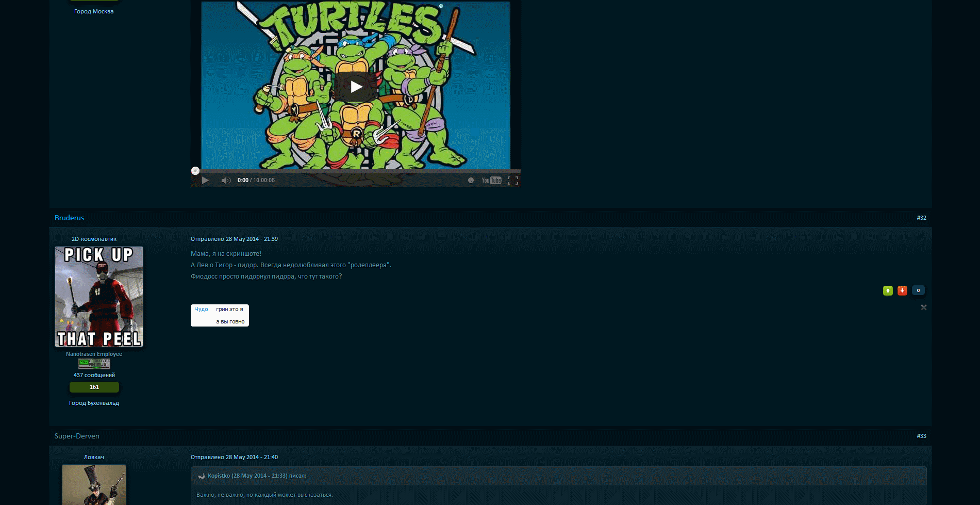This screenshot has height=505, width=980.
Task: Click the 437 сообщений post count
Action: pyautogui.click(x=94, y=375)
